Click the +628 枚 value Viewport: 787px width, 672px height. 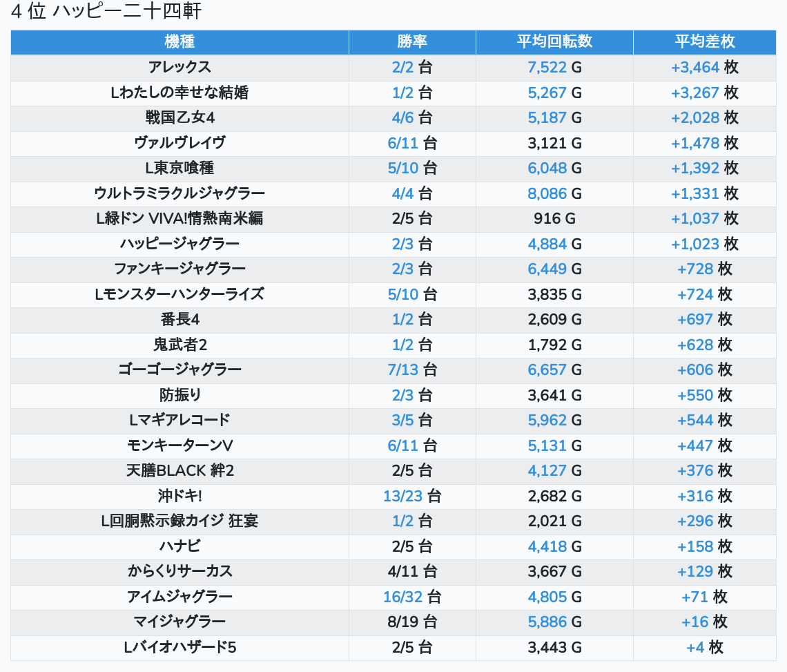pos(705,345)
